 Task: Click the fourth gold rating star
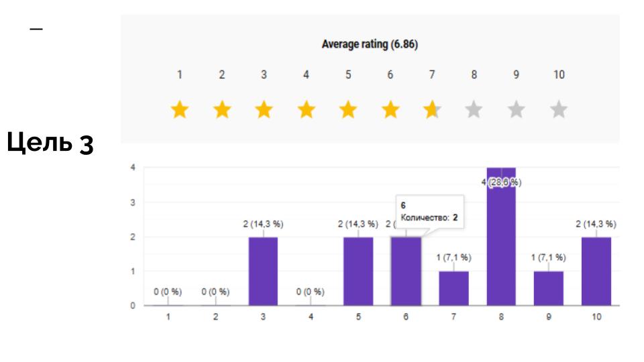point(306,109)
